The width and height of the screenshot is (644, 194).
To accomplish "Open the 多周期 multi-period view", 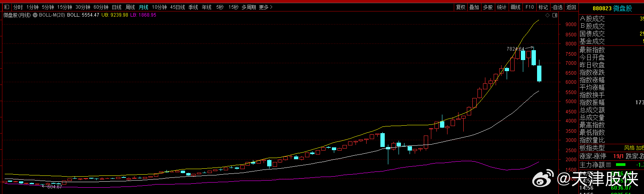I will [249, 7].
